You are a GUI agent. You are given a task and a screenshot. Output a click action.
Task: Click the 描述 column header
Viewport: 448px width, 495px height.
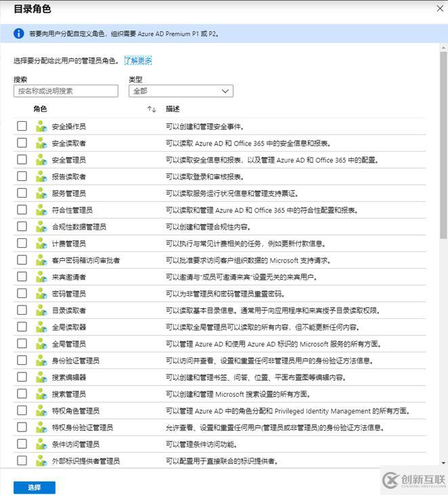click(x=173, y=109)
